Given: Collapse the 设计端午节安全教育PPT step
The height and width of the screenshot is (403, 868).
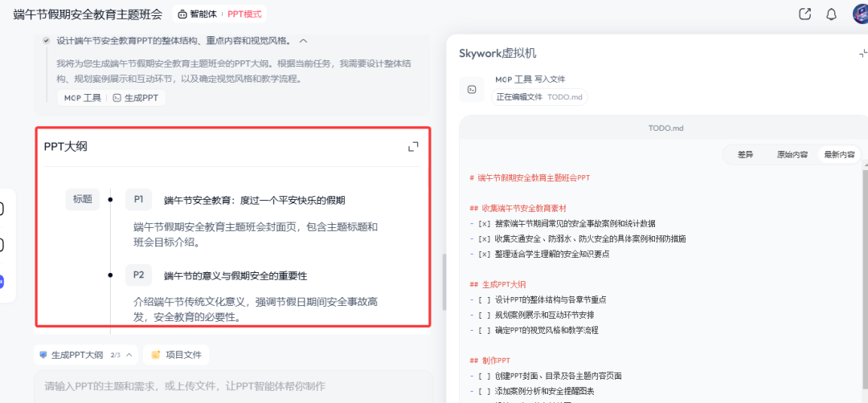Looking at the screenshot, I should pos(303,40).
